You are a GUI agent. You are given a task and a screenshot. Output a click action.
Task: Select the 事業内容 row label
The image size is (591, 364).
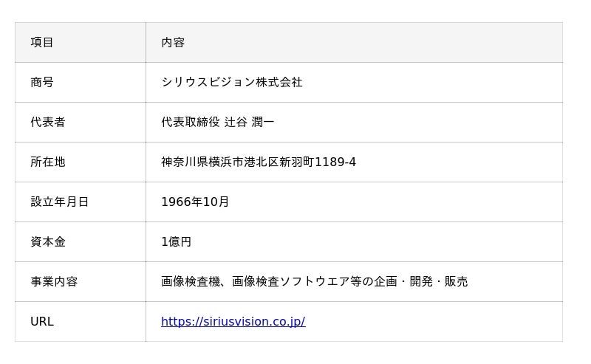coord(54,282)
